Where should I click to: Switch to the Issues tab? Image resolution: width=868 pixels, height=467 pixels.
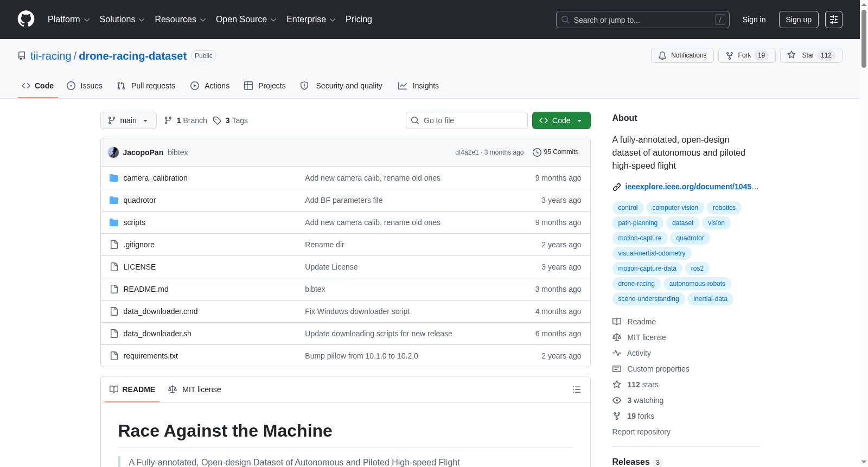85,86
